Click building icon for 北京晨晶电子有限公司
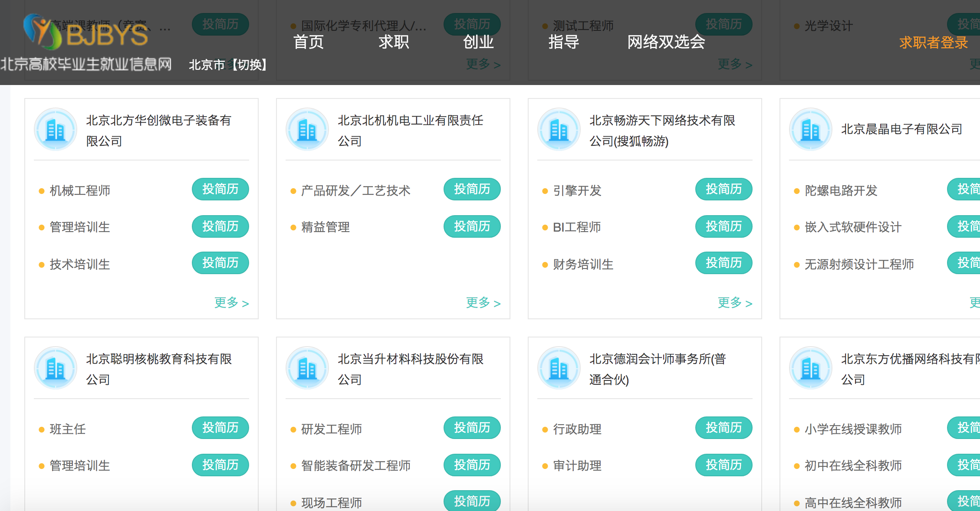Viewport: 980px width, 511px height. coord(810,130)
